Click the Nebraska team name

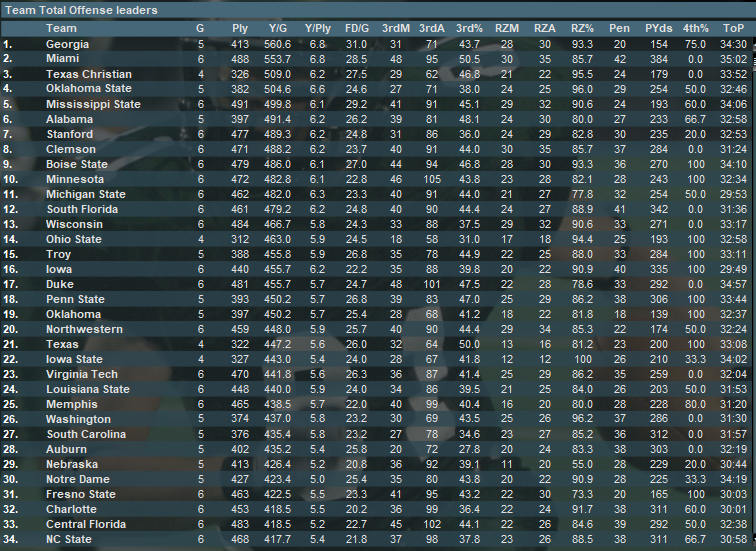[x=72, y=464]
